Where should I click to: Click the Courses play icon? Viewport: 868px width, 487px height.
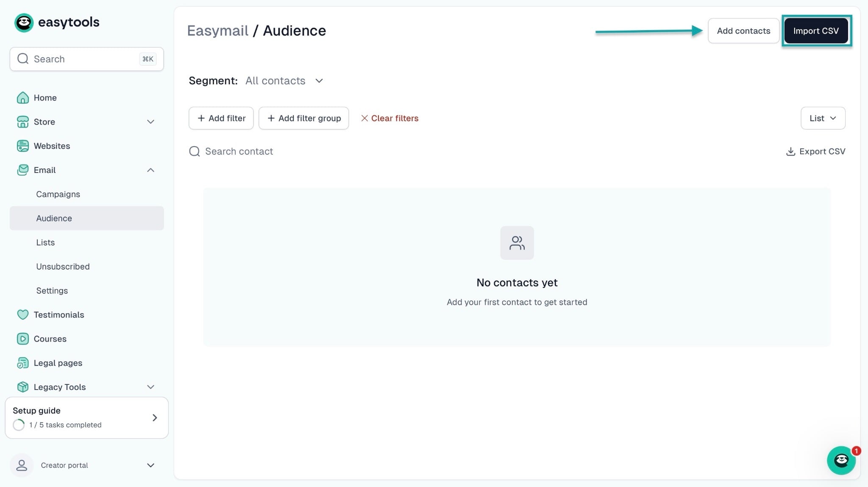(23, 339)
